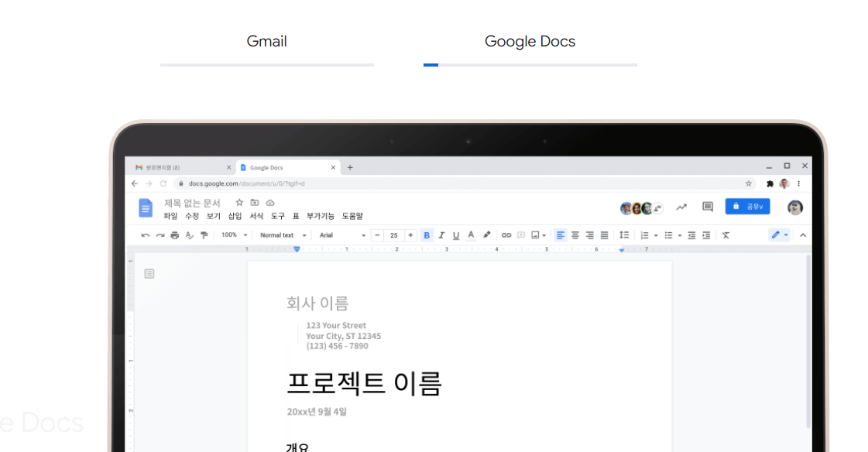Click clear formatting icon
Viewport: 868px width, 452px height.
pos(726,236)
